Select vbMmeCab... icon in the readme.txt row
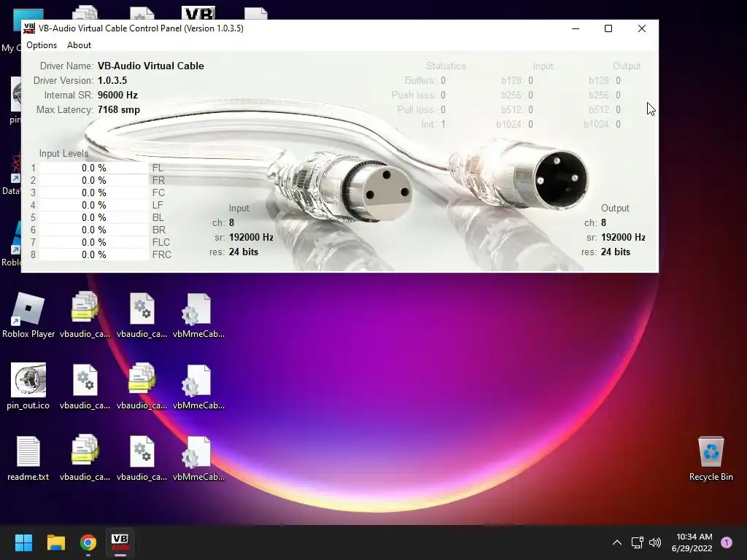The image size is (747, 560). coord(198,458)
